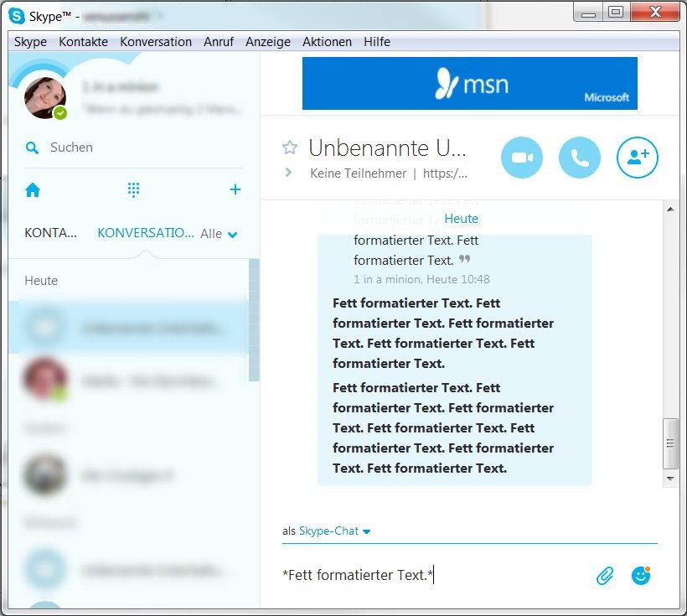The image size is (687, 616).
Task: Change online status via green check badge
Action: tap(60, 113)
